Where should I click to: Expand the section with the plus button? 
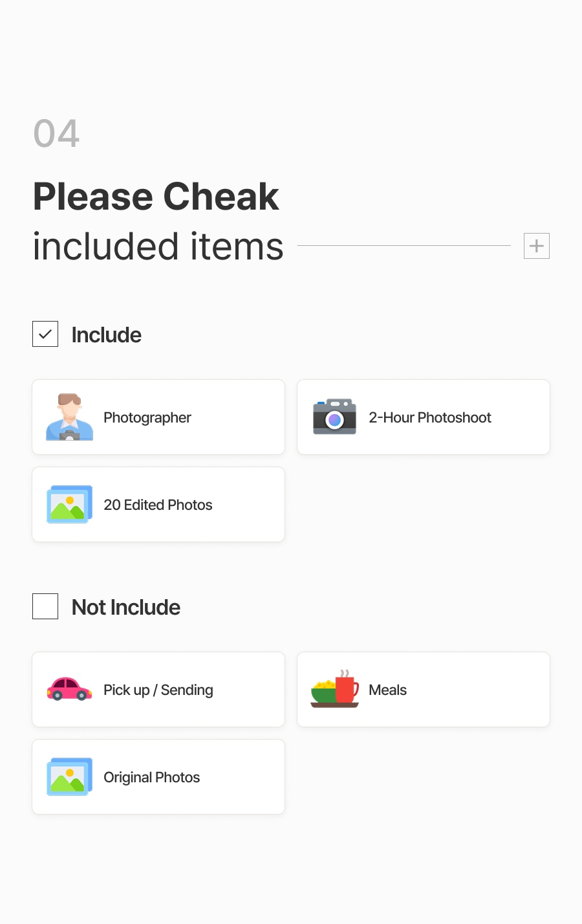click(x=537, y=246)
